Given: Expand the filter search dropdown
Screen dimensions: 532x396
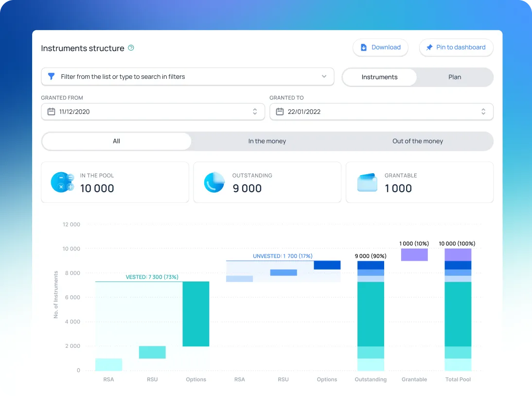Looking at the screenshot, I should pos(324,76).
